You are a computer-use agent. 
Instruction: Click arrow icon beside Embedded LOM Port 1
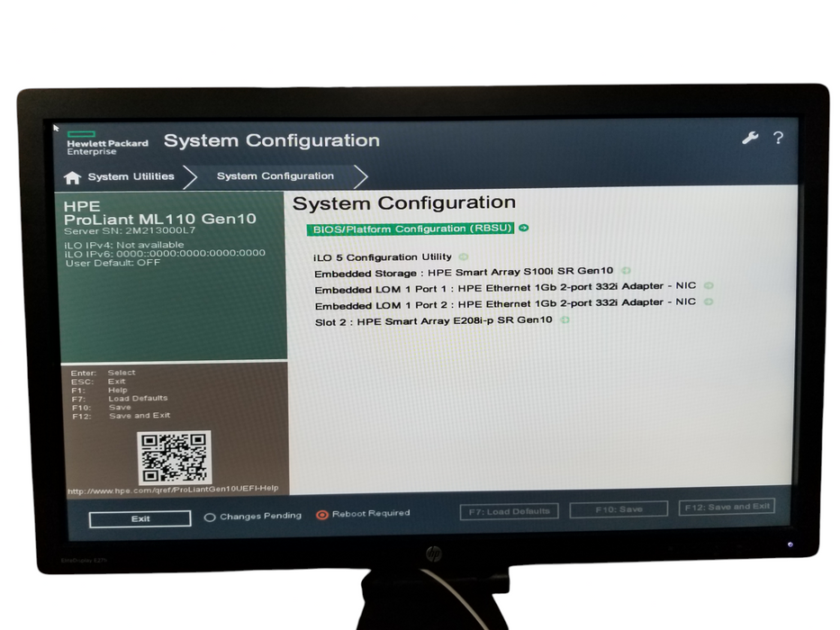click(709, 286)
